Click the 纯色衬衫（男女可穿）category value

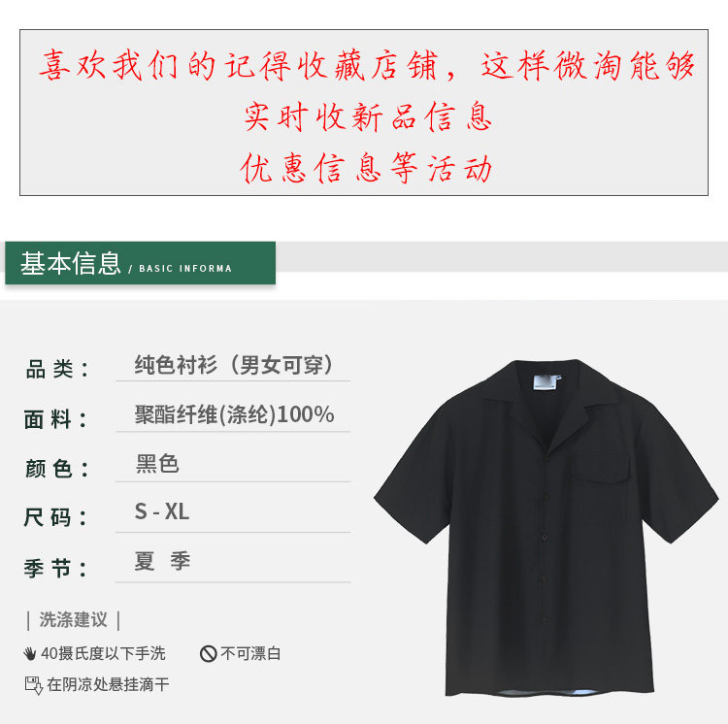234,365
